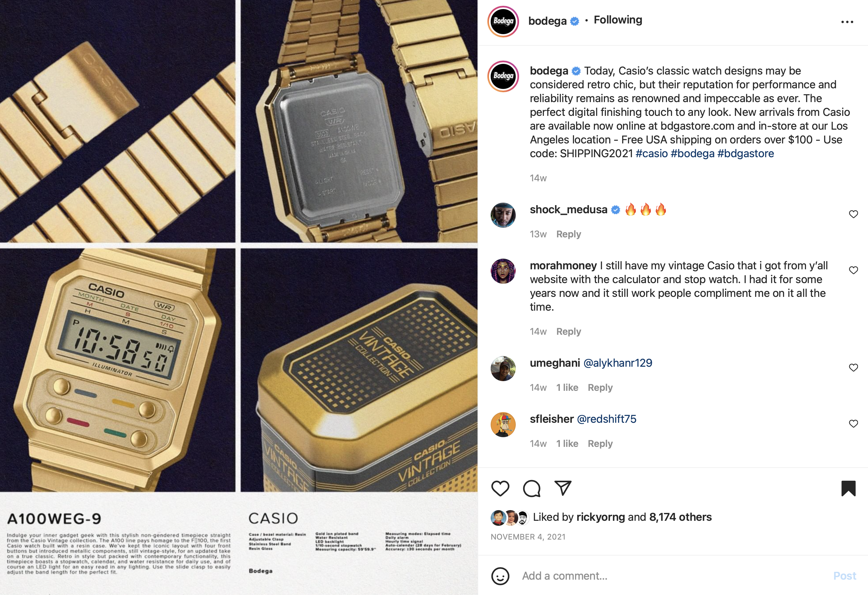Visit the @alykhanr129 mention
The height and width of the screenshot is (595, 868).
tap(617, 363)
